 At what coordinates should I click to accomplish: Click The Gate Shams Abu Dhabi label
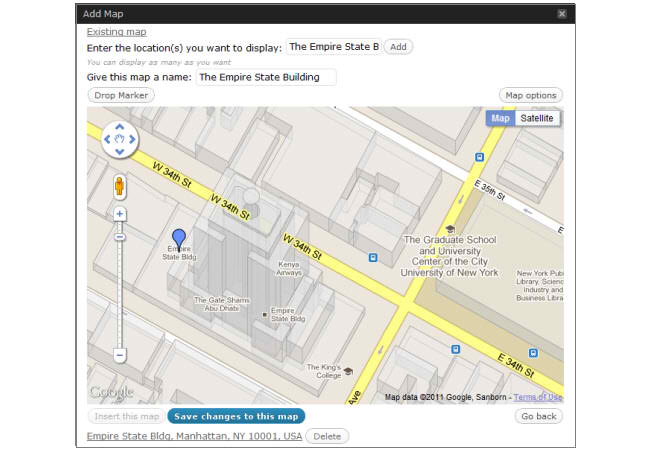coord(222,304)
